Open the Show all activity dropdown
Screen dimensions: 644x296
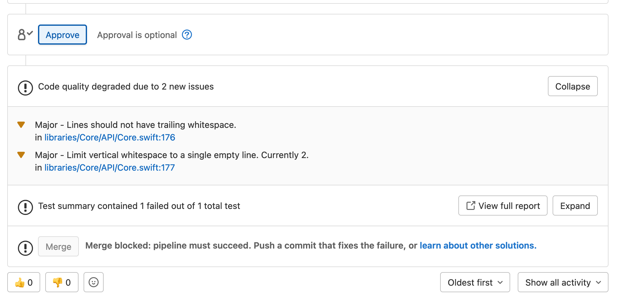click(x=562, y=282)
